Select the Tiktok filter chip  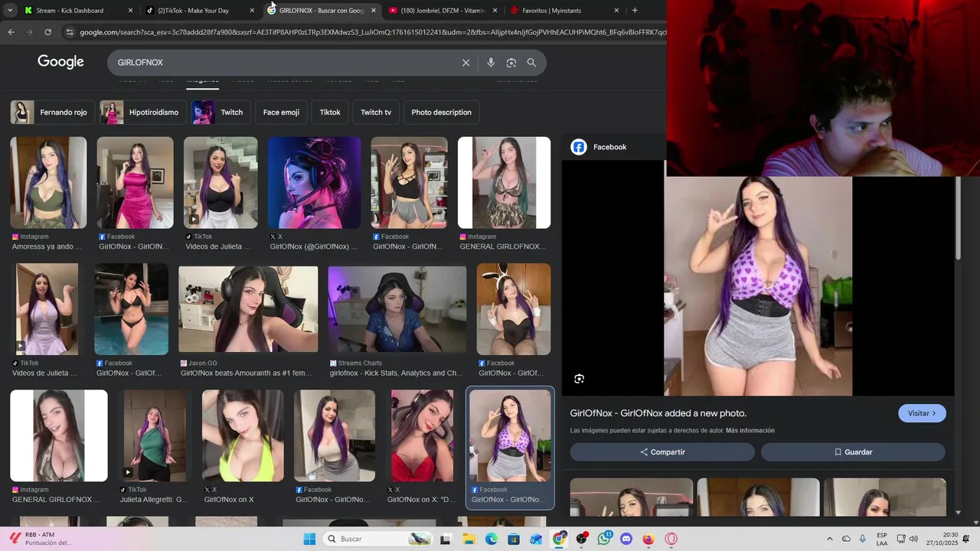tap(330, 112)
